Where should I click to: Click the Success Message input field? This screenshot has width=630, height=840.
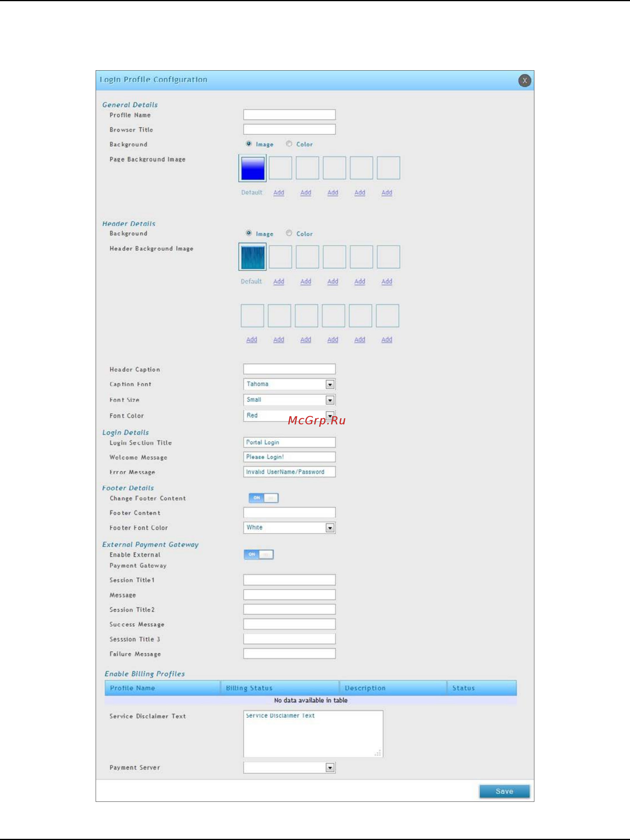click(x=289, y=624)
